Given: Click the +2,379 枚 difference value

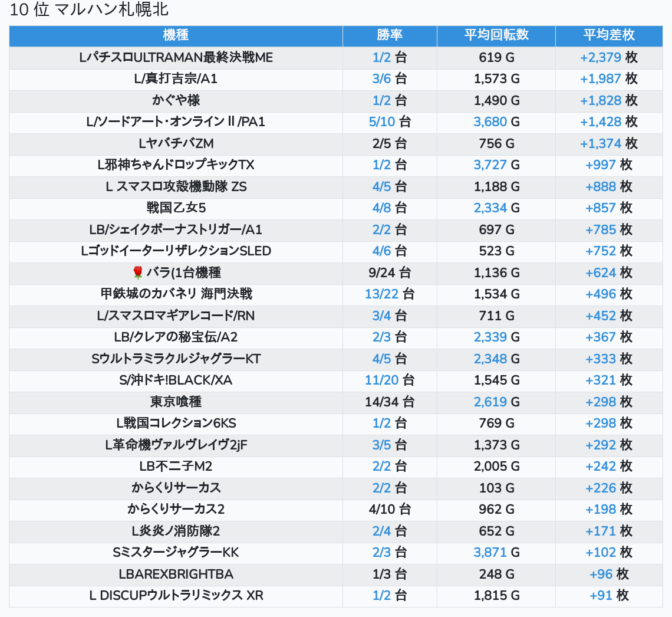Looking at the screenshot, I should click(x=609, y=57).
